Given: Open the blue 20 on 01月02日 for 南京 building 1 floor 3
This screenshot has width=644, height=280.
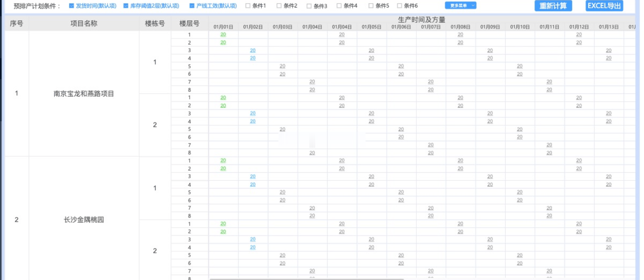Looking at the screenshot, I should pos(253,50).
